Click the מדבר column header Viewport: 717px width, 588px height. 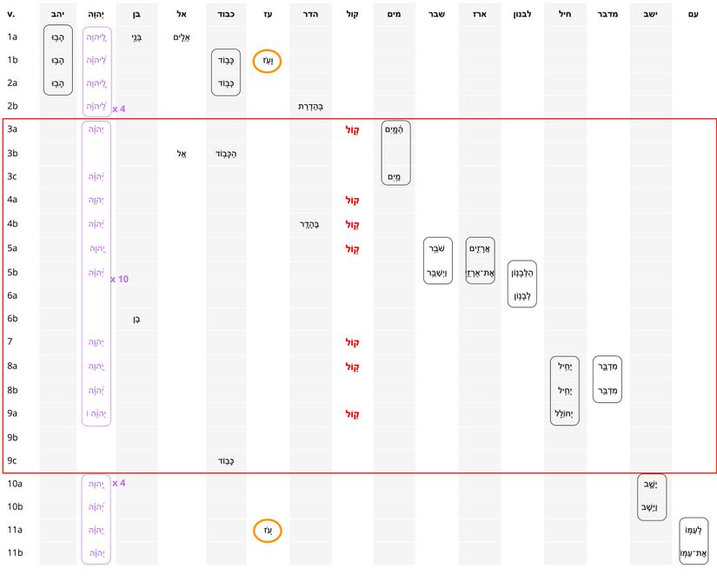click(607, 14)
